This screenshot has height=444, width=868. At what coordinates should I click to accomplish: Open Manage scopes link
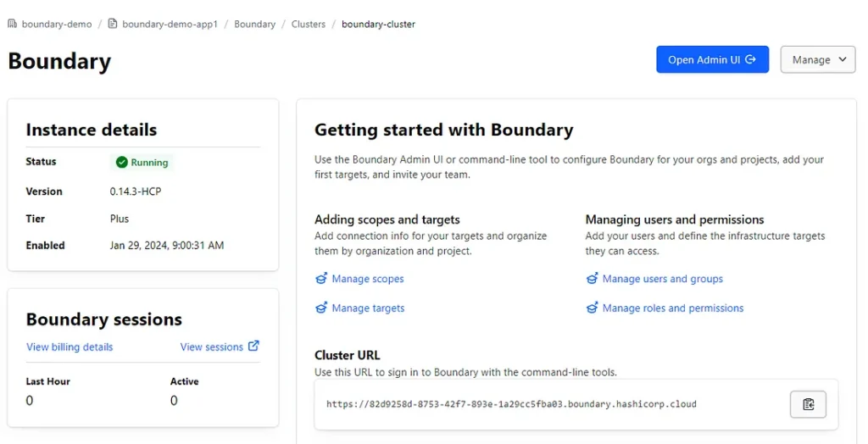point(368,279)
